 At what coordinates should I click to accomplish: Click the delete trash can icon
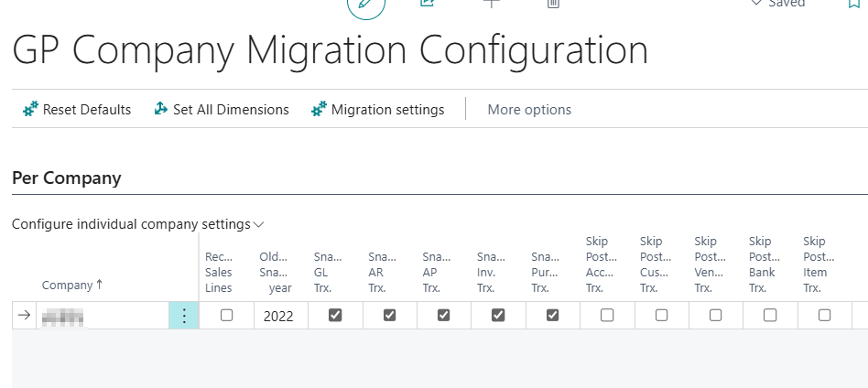(553, 4)
